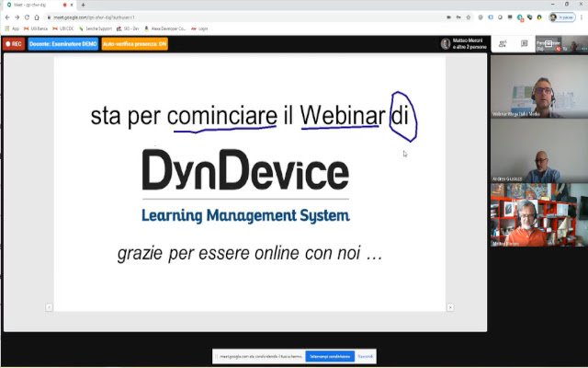Click the camera icon in address bar
The image size is (588, 368).
[x=449, y=17]
